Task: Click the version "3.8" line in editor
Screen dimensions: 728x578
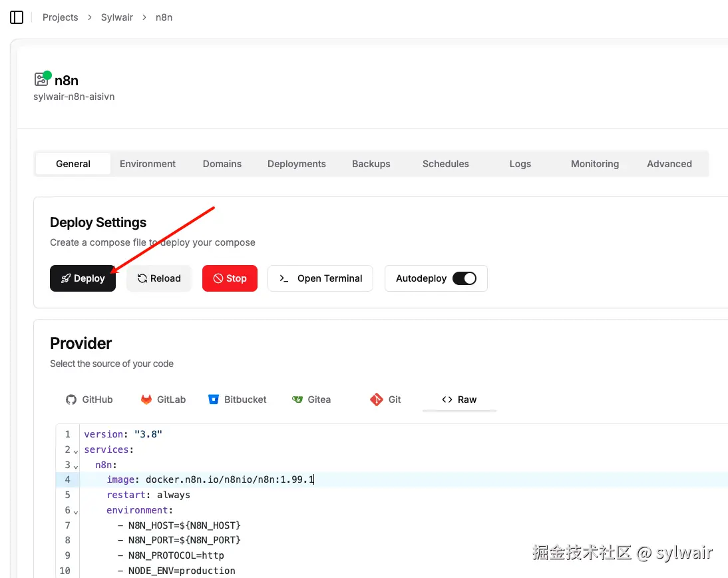Action: 123,434
